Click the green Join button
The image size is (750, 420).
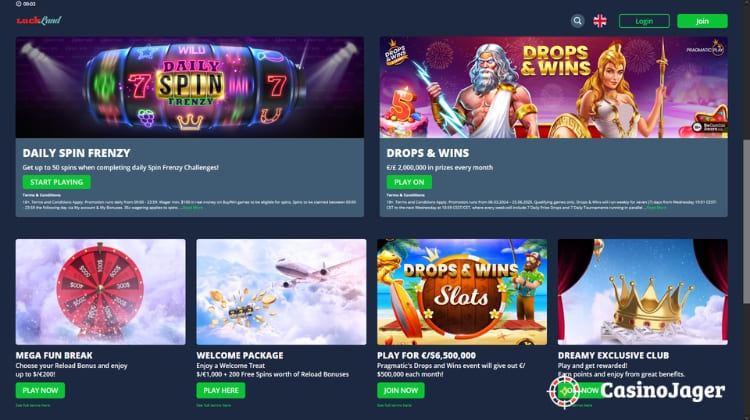(702, 21)
